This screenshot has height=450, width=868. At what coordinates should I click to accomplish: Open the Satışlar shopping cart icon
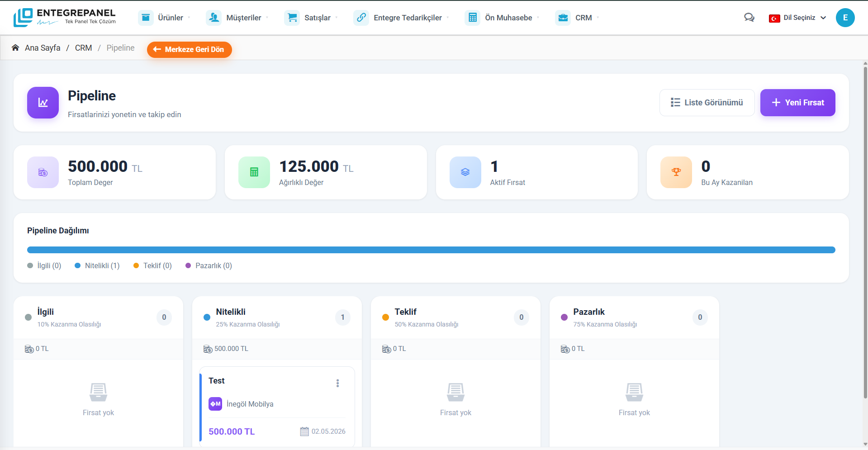click(292, 17)
